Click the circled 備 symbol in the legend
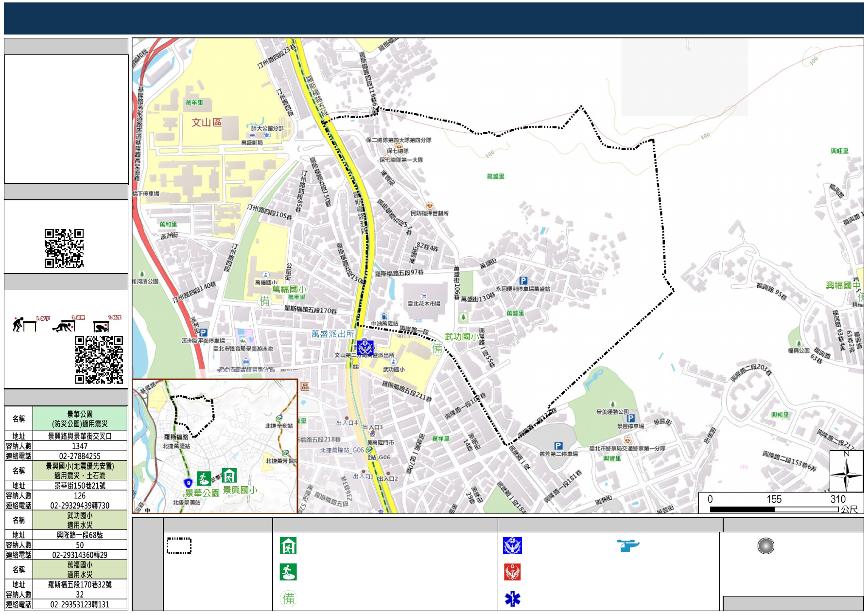The height and width of the screenshot is (614, 868). pos(289,598)
